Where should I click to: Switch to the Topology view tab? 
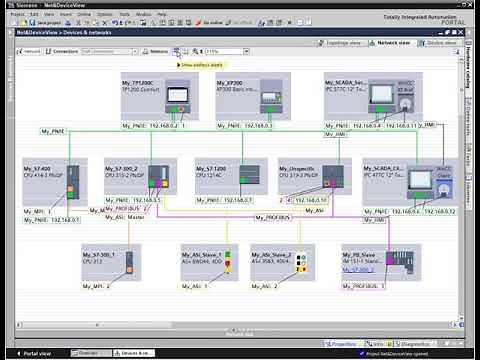(340, 43)
